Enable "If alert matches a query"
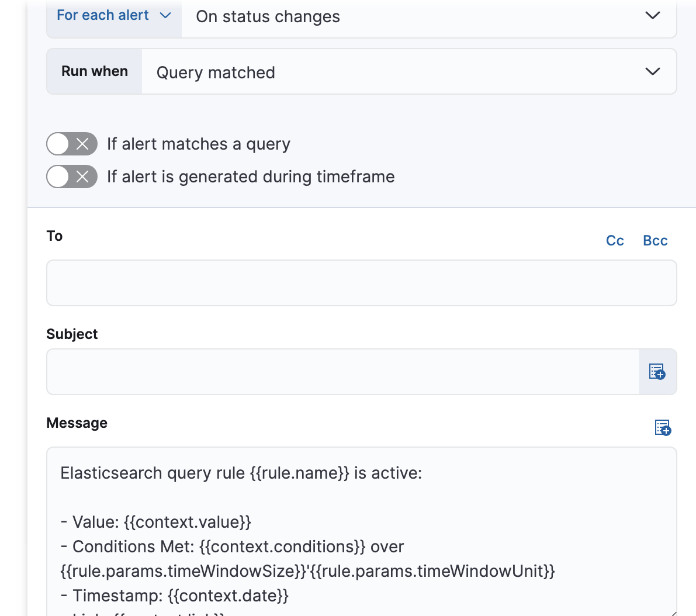Viewport: 696px width, 616px height. 71,144
